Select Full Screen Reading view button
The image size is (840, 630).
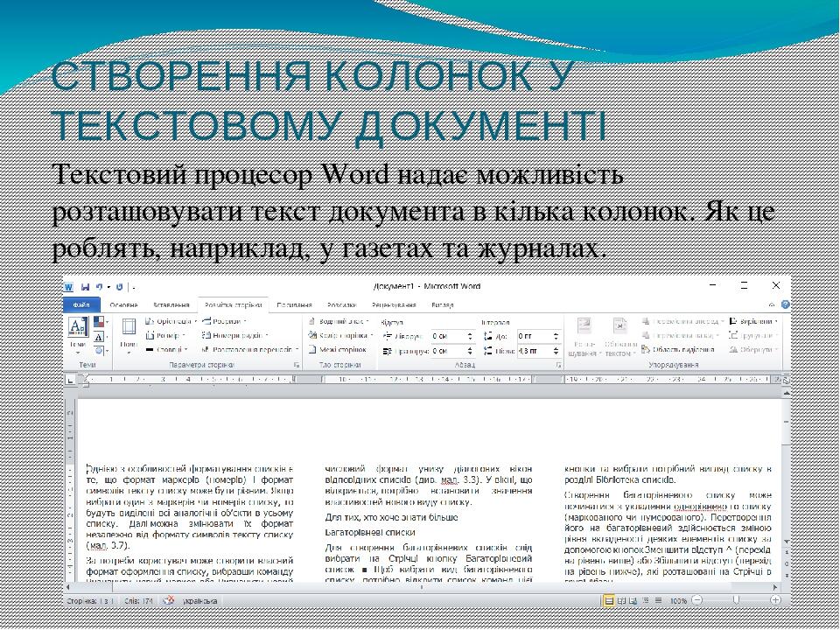click(x=622, y=600)
